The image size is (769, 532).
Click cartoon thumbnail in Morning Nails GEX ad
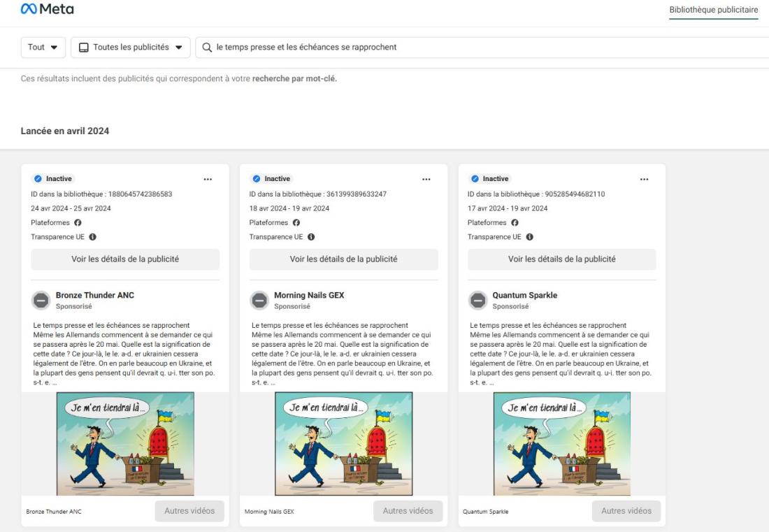click(343, 444)
